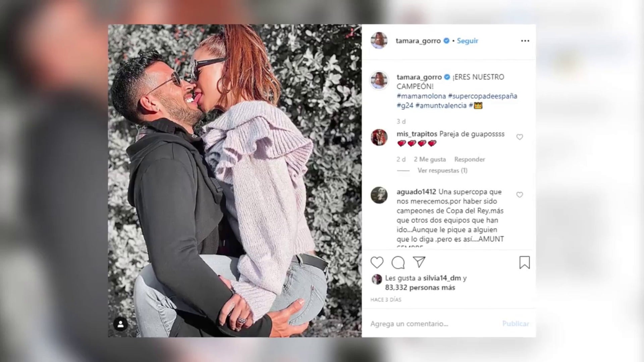Show tagged people icon on photo
The width and height of the screenshot is (644, 362).
[120, 324]
